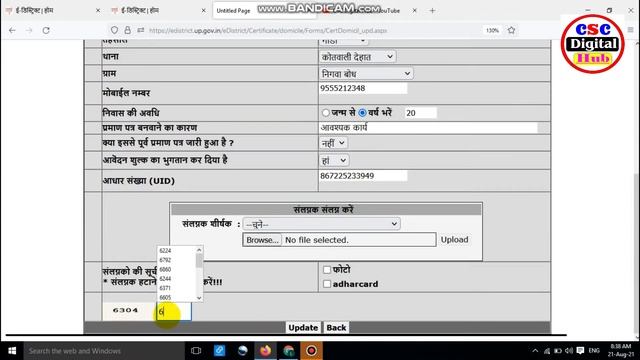Reload the current page
The width and height of the screenshot is (640, 360).
[x=46, y=30]
